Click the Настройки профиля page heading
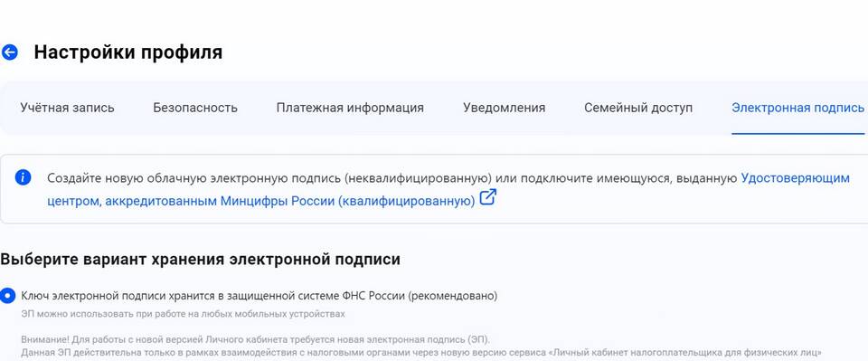 127,52
